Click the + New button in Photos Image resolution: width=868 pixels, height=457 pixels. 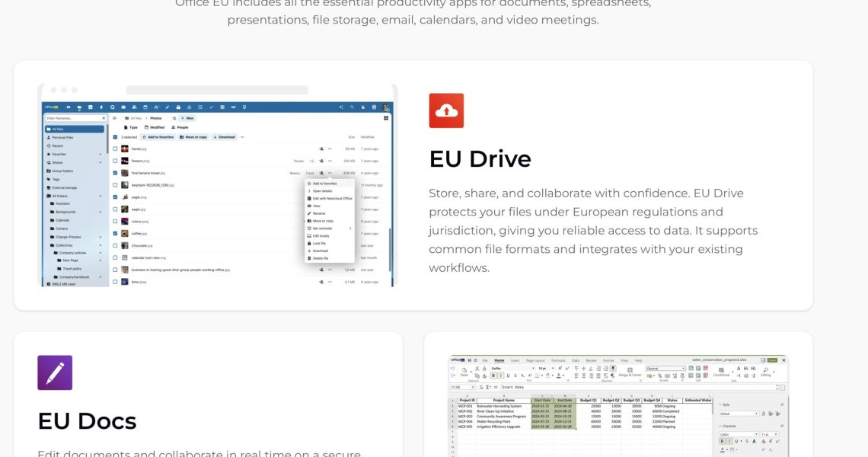[187, 118]
